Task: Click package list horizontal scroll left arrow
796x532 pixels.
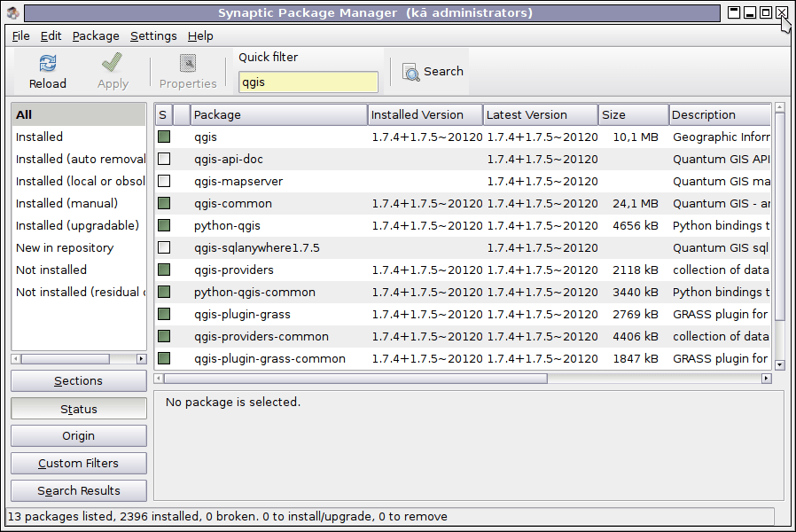Action: point(159,379)
